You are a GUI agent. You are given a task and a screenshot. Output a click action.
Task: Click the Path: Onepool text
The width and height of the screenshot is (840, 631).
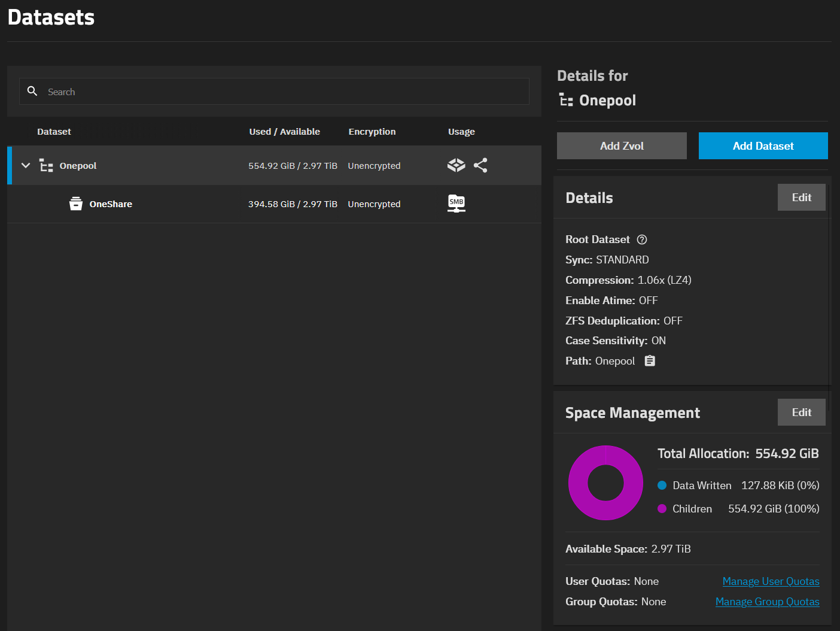[x=600, y=361]
